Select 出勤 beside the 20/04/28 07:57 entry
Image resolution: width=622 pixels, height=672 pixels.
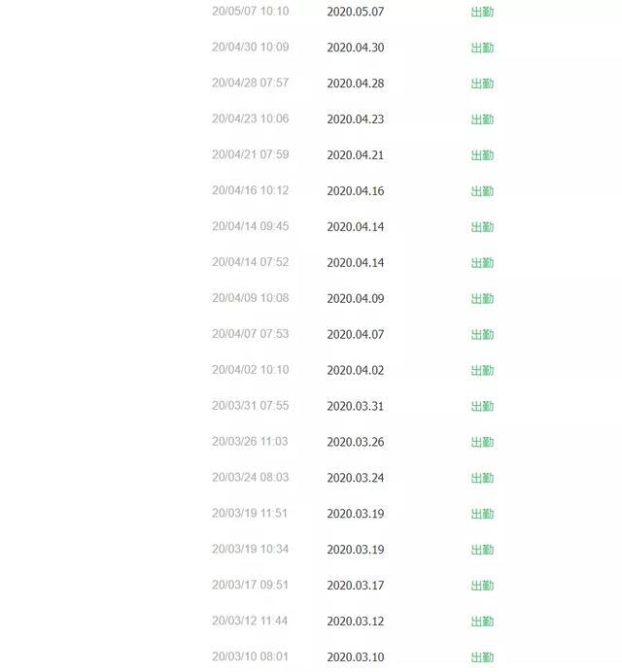[482, 84]
